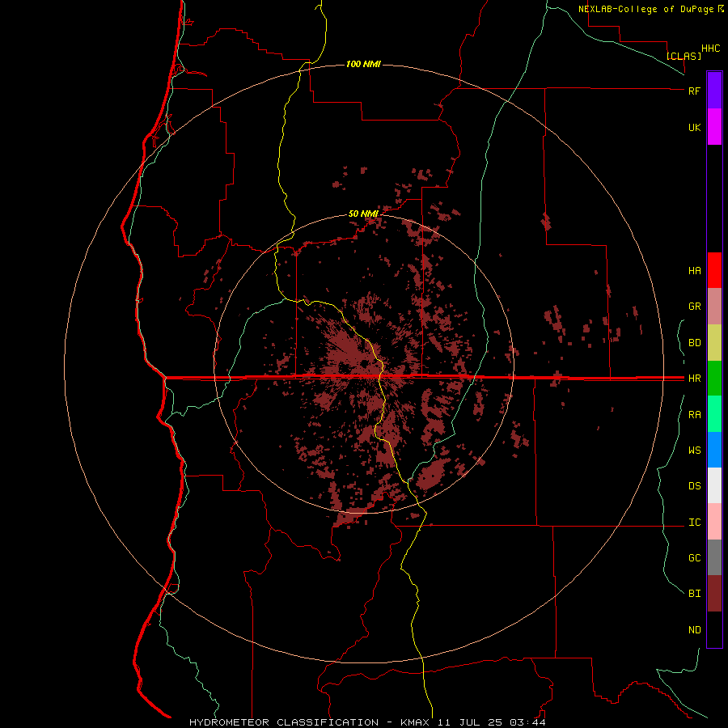Image resolution: width=728 pixels, height=728 pixels.
Task: Click the BI legend label
Action: coord(694,594)
